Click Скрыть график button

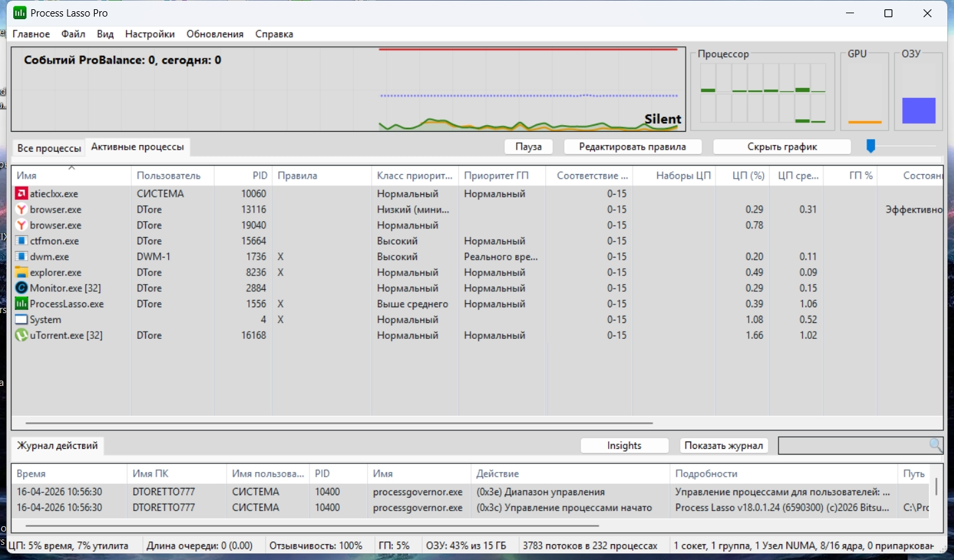coord(782,147)
